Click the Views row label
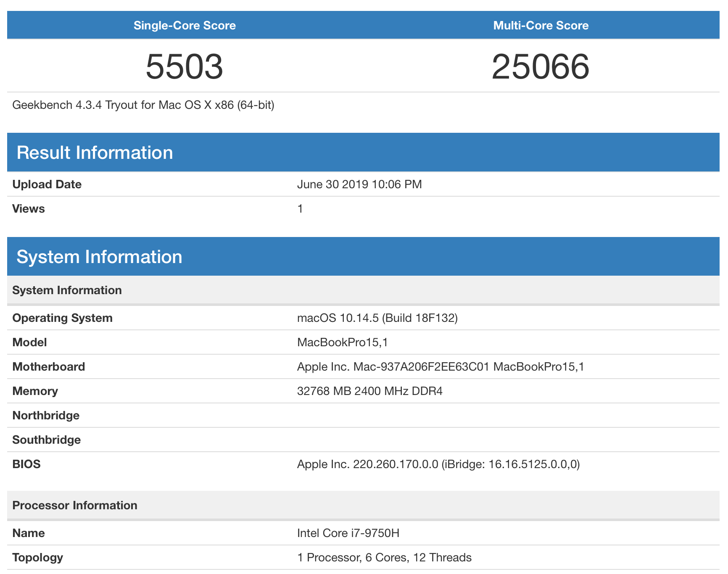This screenshot has height=574, width=728. click(29, 209)
